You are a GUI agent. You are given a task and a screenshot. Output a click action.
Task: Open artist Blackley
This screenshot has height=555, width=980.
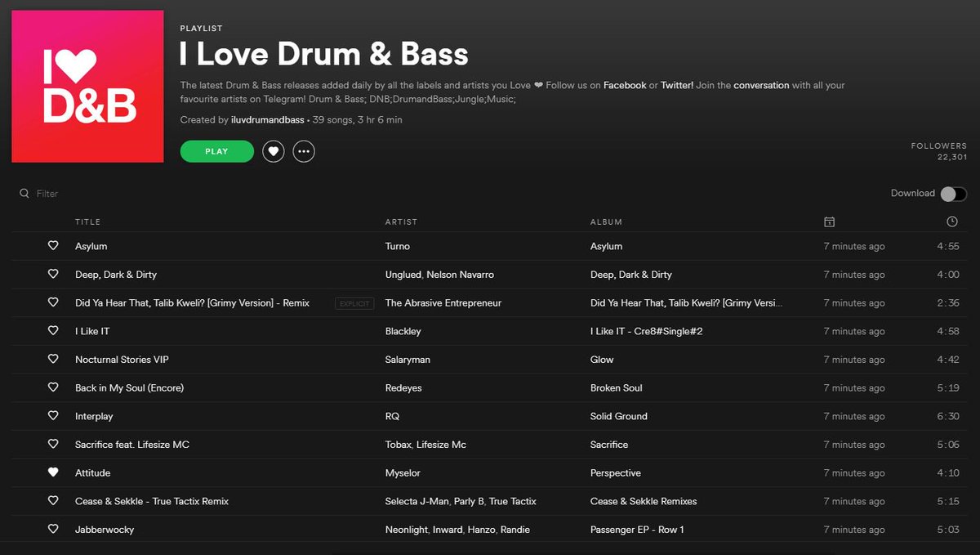point(403,331)
